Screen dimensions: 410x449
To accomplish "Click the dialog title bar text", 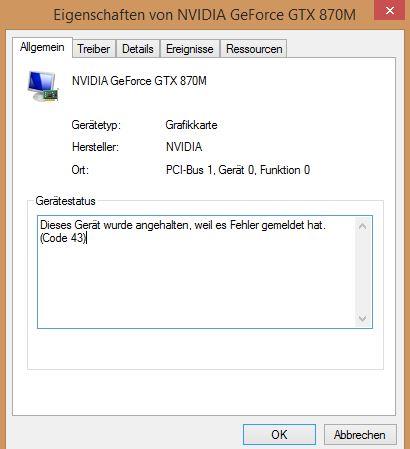I will click(204, 15).
